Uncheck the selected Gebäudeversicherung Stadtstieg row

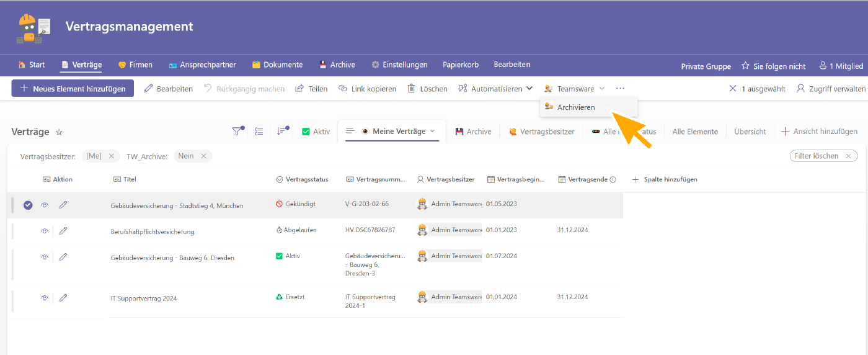(28, 205)
